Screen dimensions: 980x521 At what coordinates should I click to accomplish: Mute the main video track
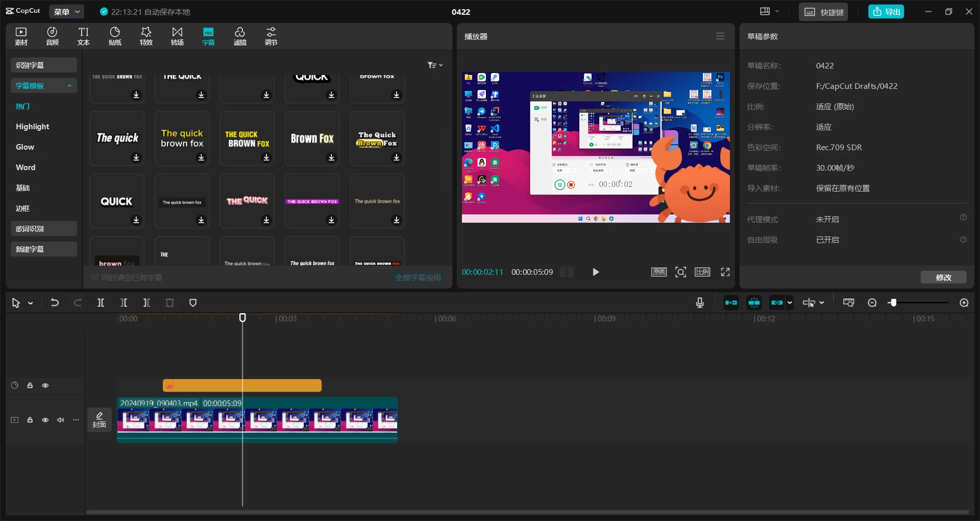point(61,420)
